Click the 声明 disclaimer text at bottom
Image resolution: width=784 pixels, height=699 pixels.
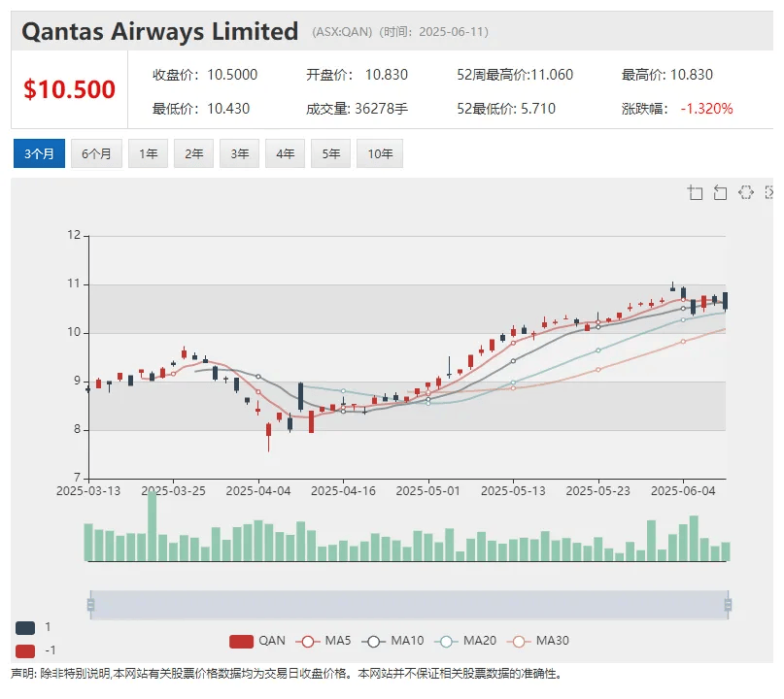pyautogui.click(x=287, y=674)
